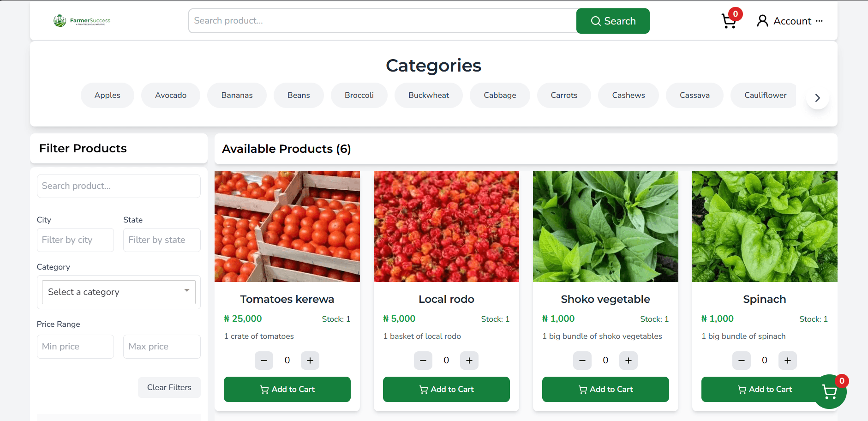Image resolution: width=868 pixels, height=421 pixels.
Task: Open the Select a category dropdown
Action: click(118, 292)
